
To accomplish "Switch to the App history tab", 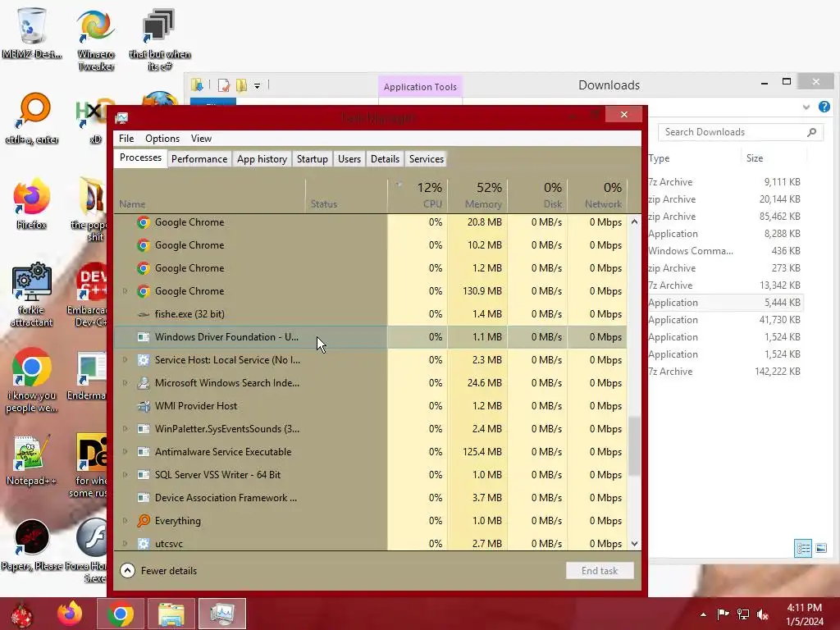I will (262, 159).
